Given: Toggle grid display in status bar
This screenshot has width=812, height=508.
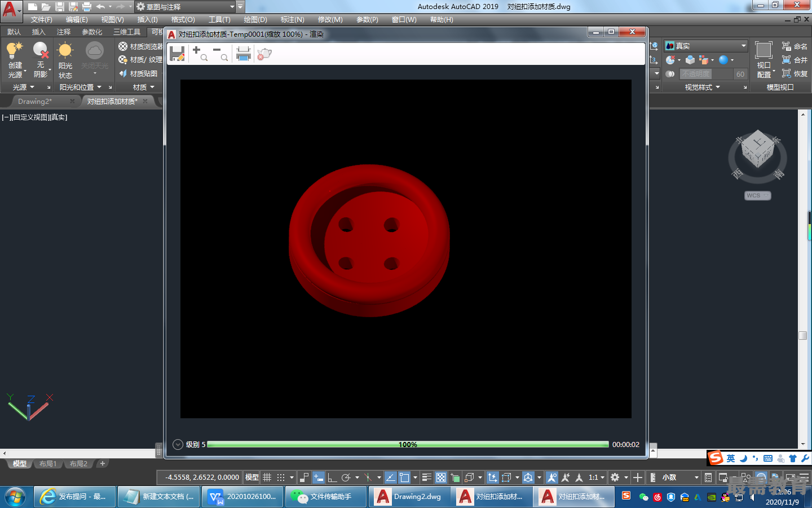Looking at the screenshot, I should [267, 477].
